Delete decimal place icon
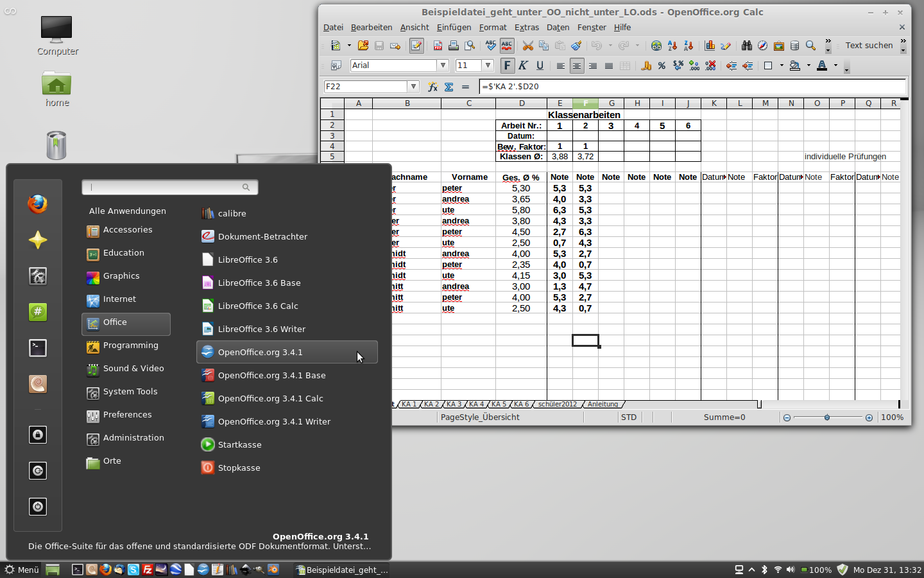Image resolution: width=924 pixels, height=578 pixels. tap(710, 66)
